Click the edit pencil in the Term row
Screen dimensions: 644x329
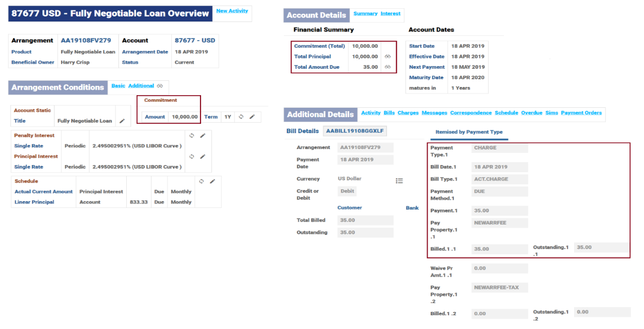click(252, 117)
